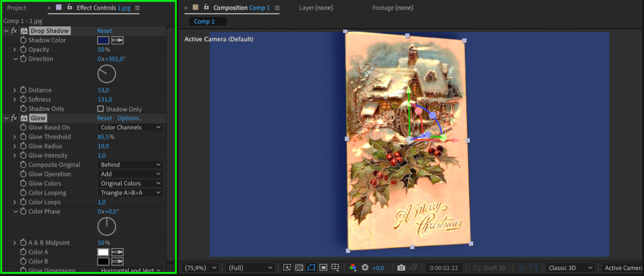
Task: Click stopwatch for Direction
Action: (23, 59)
